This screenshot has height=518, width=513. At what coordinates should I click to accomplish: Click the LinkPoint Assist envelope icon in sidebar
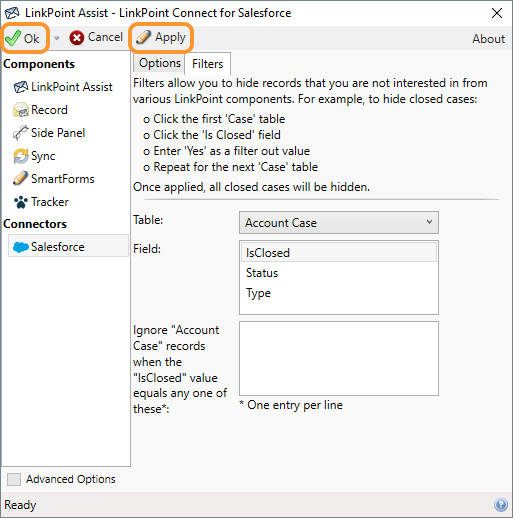(21, 87)
